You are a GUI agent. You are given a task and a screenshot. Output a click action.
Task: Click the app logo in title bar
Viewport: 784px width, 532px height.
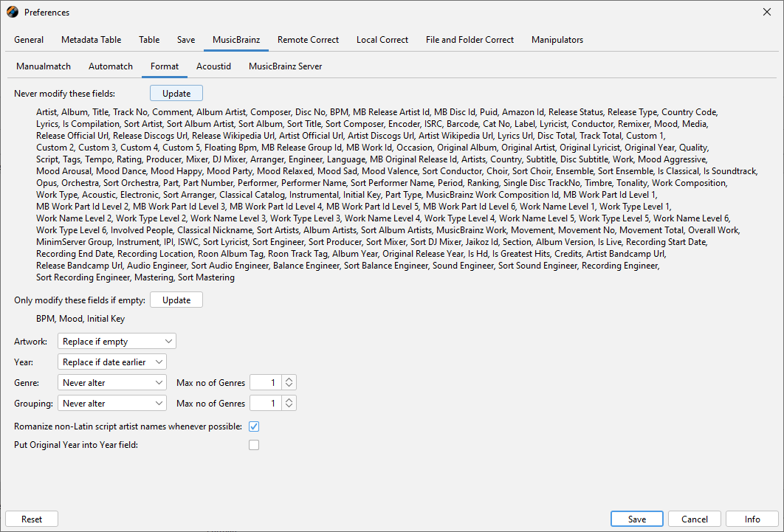[x=13, y=12]
